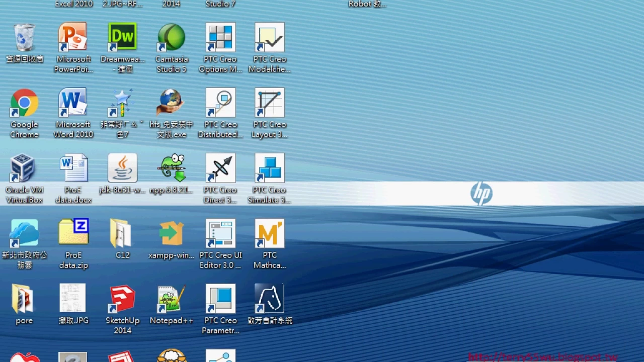Select the npp.6.8.2 installer icon

tap(172, 168)
